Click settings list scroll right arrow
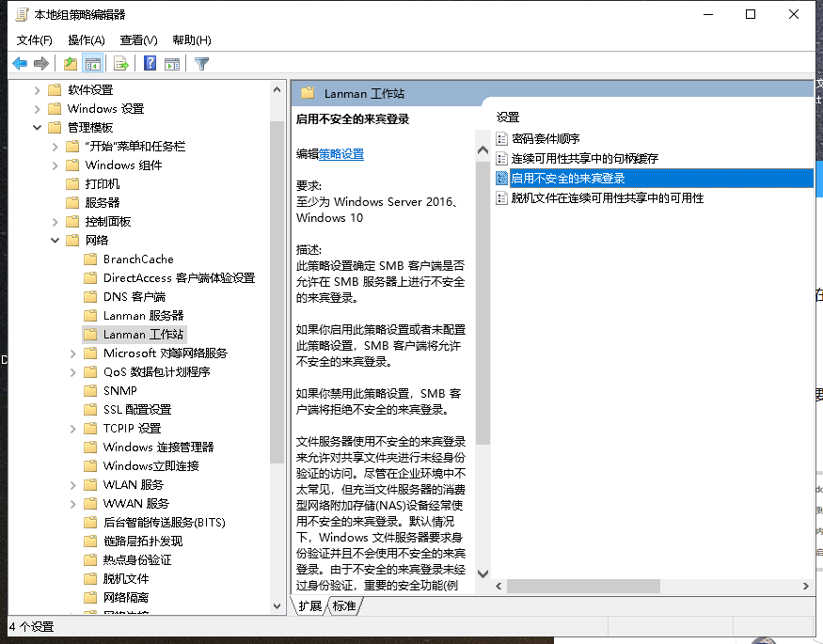Viewport: 823px width, 644px height. pyautogui.click(x=806, y=587)
